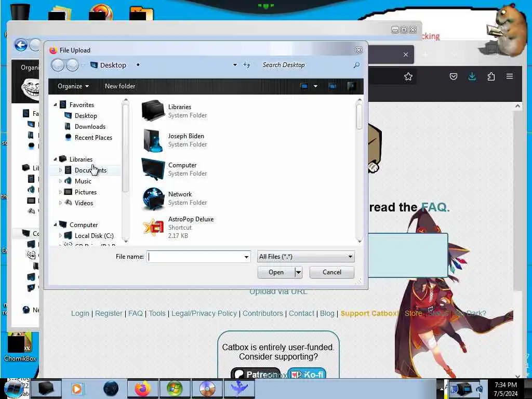Expand the Documents library node

[x=60, y=170]
